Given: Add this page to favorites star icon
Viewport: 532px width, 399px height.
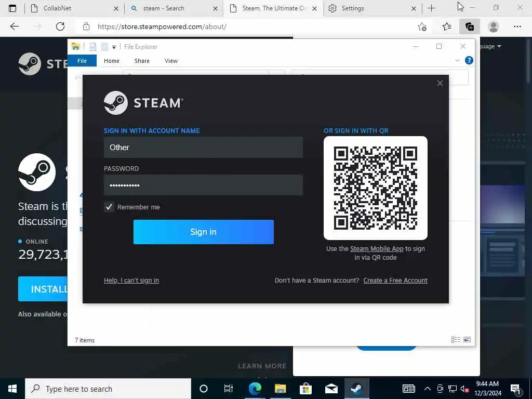Looking at the screenshot, I should (x=422, y=26).
